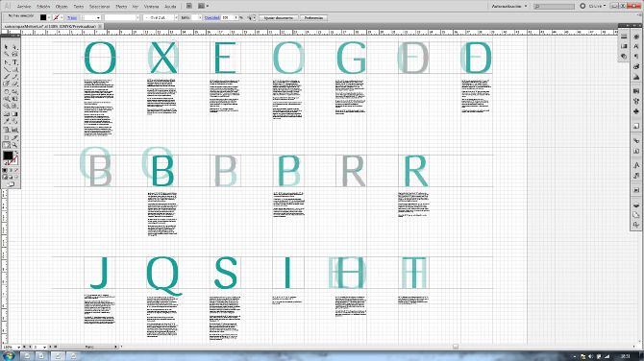Open the Seleccionar menu
Image resolution: width=644 pixels, height=361 pixels.
[99, 7]
